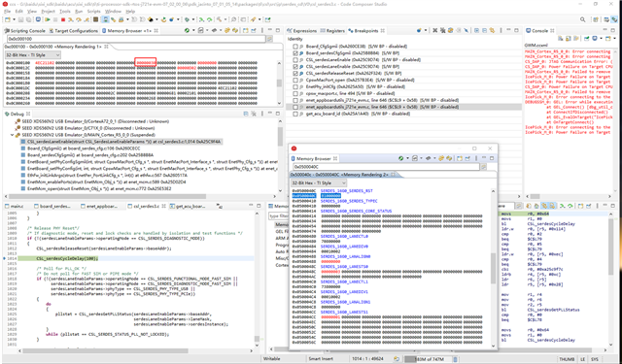This screenshot has width=622, height=364.
Task: Check EnetPhy_initCfg breakpoint checkbox
Action: 295,86
